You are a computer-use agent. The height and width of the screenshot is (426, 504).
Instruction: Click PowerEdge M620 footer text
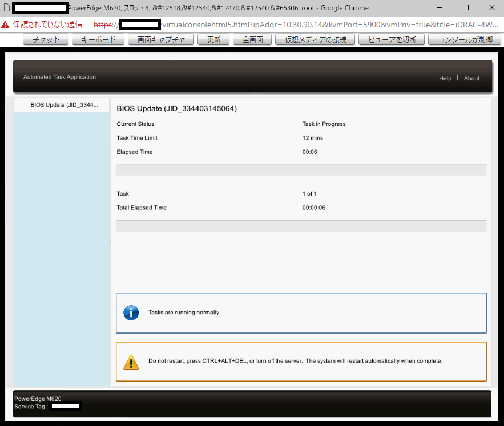pyautogui.click(x=38, y=399)
